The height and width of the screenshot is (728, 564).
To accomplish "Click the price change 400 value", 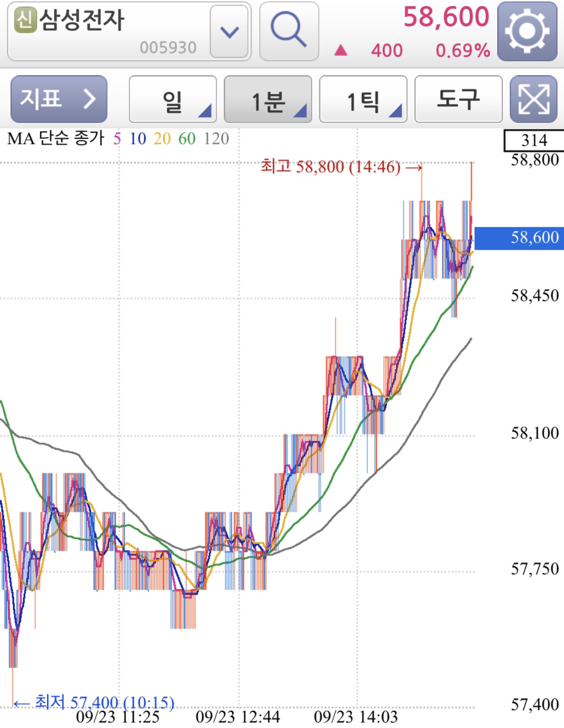I will coord(387,51).
